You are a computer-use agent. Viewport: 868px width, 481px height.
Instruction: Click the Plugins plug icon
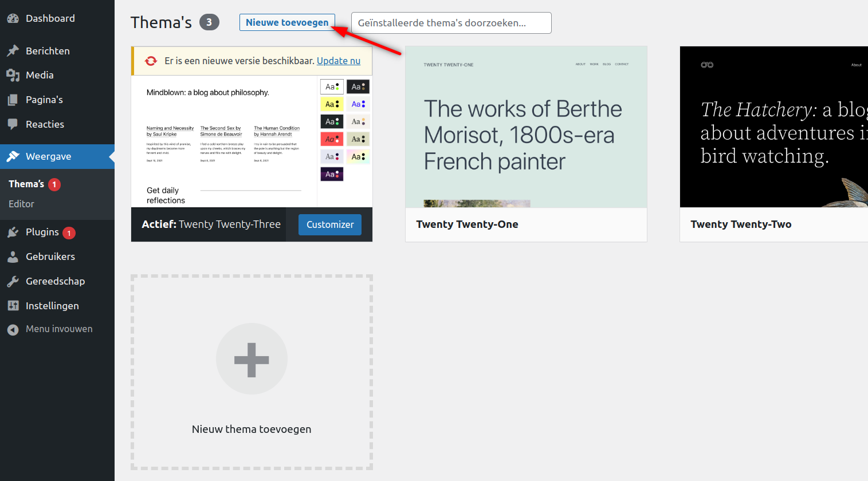pos(13,232)
